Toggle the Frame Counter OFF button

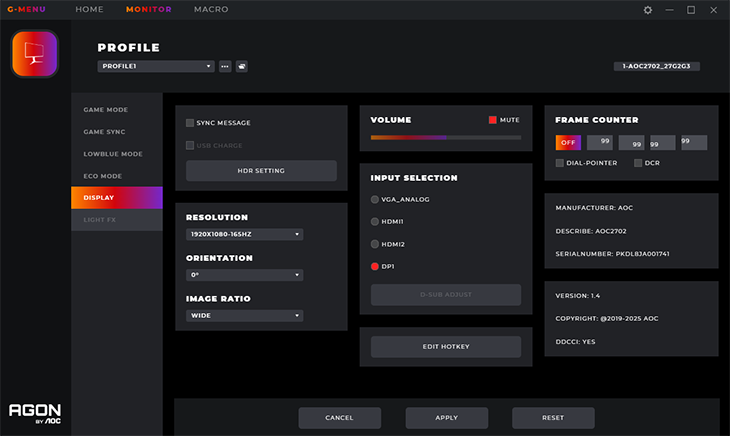pos(568,142)
